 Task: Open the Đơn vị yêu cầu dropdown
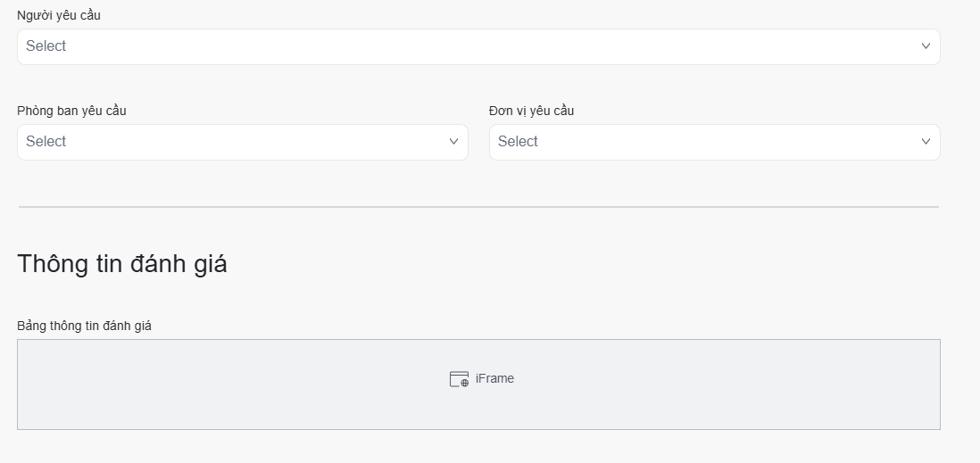(714, 142)
